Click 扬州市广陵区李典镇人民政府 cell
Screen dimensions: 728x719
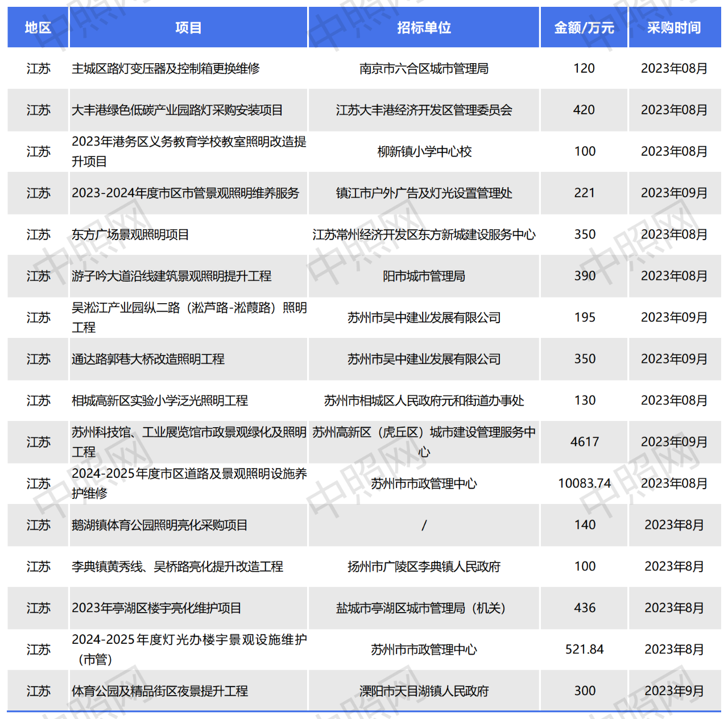[x=424, y=567]
